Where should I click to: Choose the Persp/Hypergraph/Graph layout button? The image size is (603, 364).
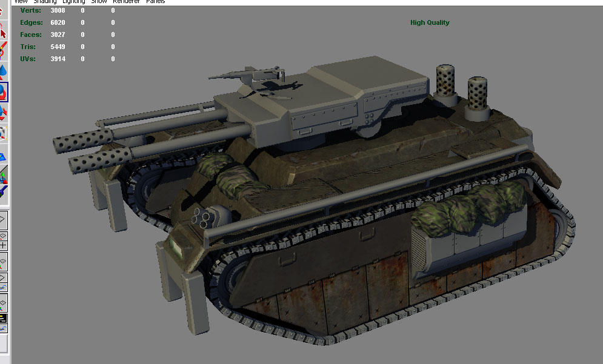(x=2, y=323)
